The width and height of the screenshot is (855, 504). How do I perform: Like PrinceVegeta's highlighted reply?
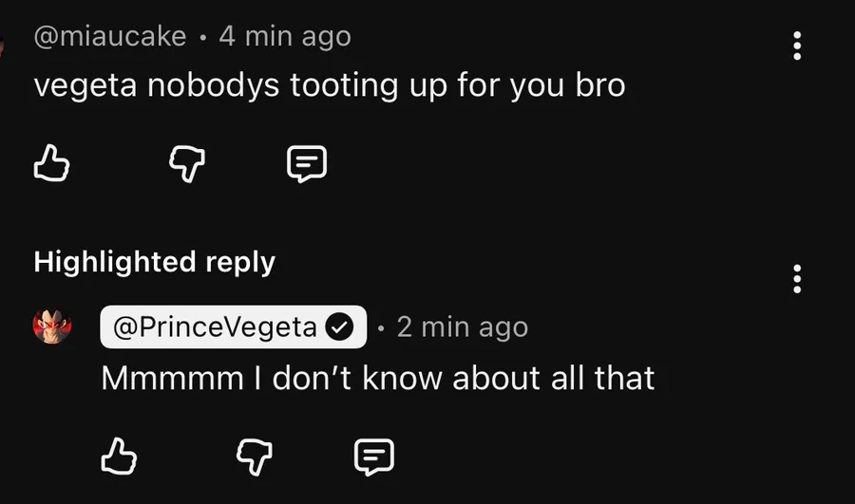coord(119,457)
